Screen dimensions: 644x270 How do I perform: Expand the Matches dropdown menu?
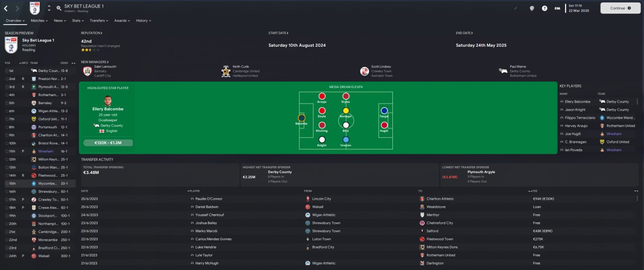coord(39,21)
